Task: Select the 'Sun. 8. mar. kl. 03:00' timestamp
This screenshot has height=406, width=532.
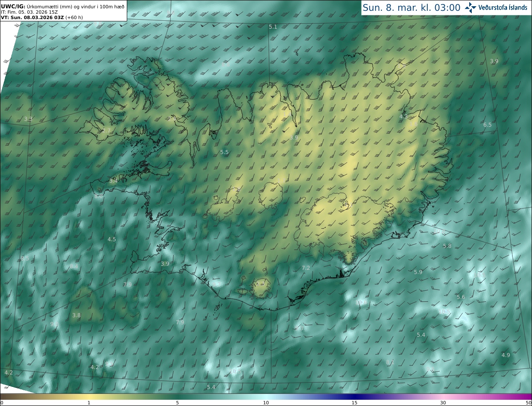Action: 411,7
